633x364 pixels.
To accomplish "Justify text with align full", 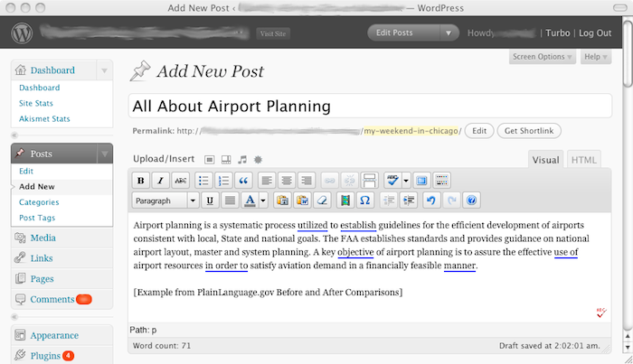I will coord(230,201).
